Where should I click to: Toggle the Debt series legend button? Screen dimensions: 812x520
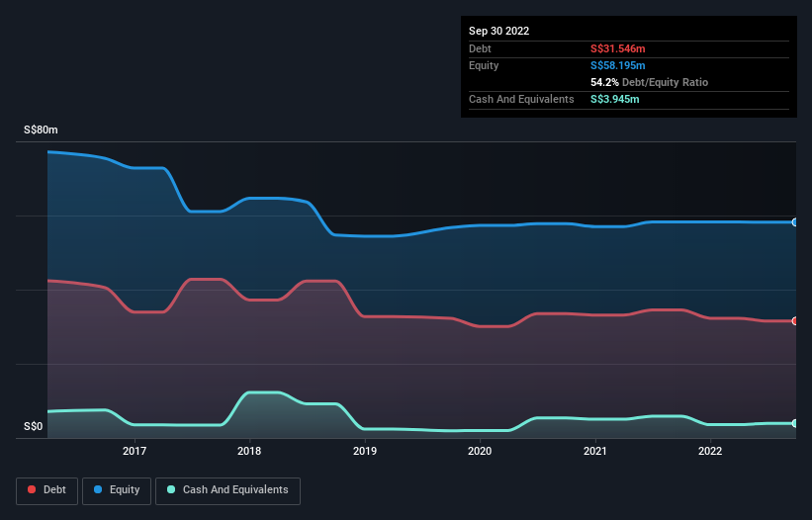coord(47,490)
